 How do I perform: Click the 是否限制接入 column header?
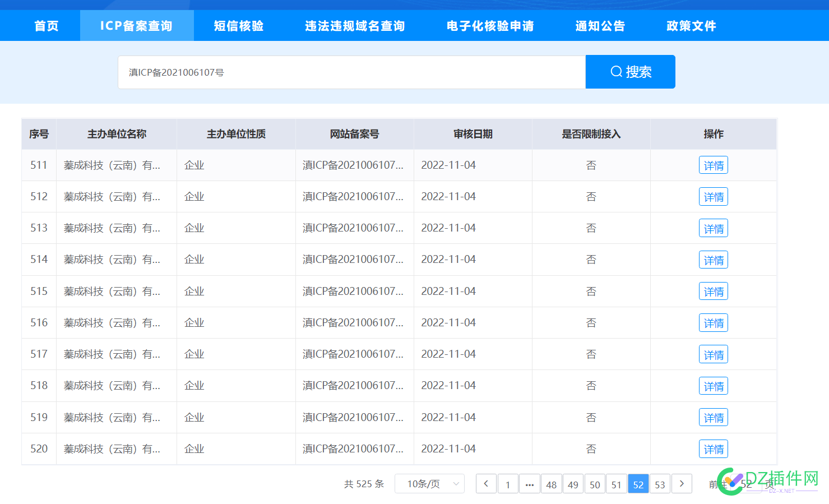[x=591, y=134]
